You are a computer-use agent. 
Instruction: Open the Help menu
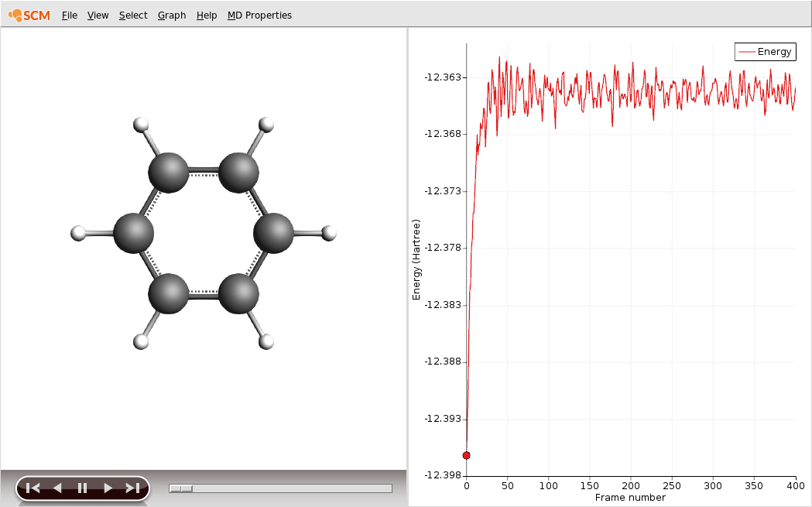207,15
